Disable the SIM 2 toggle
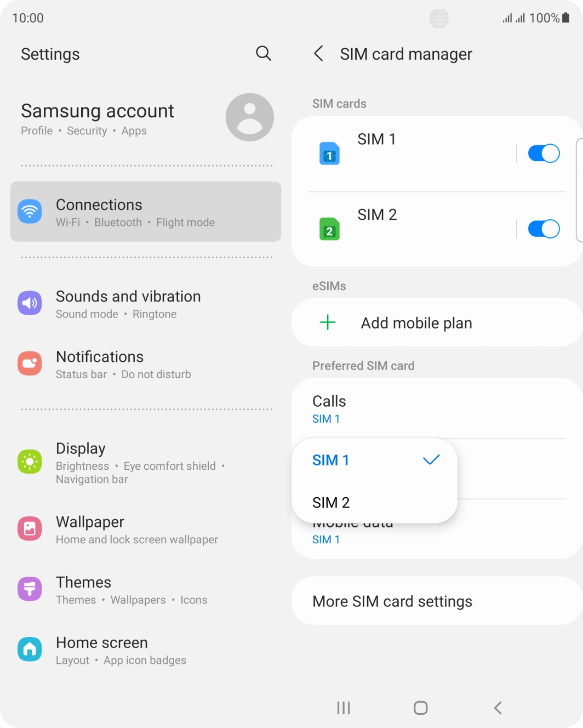Viewport: 583px width, 728px height. (544, 229)
